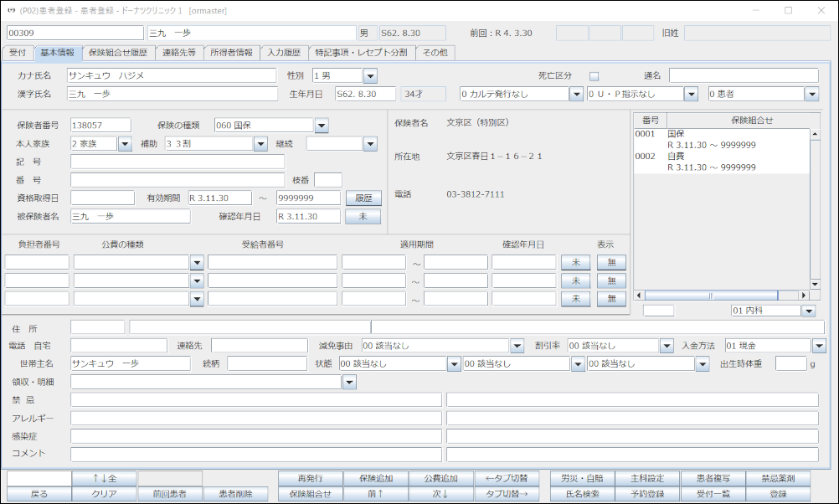This screenshot has width=839, height=504.
Task: Select the その他 tab
Action: click(435, 53)
